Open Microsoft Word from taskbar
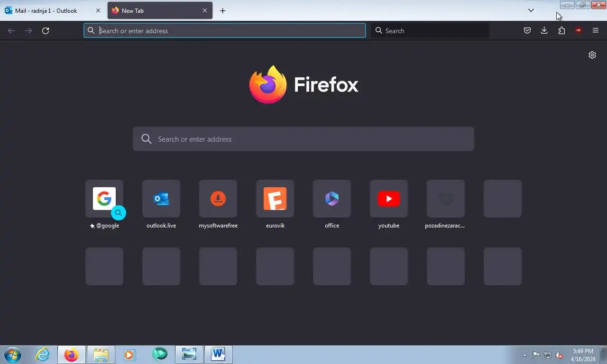Viewport: 607px width, 364px height. (218, 355)
